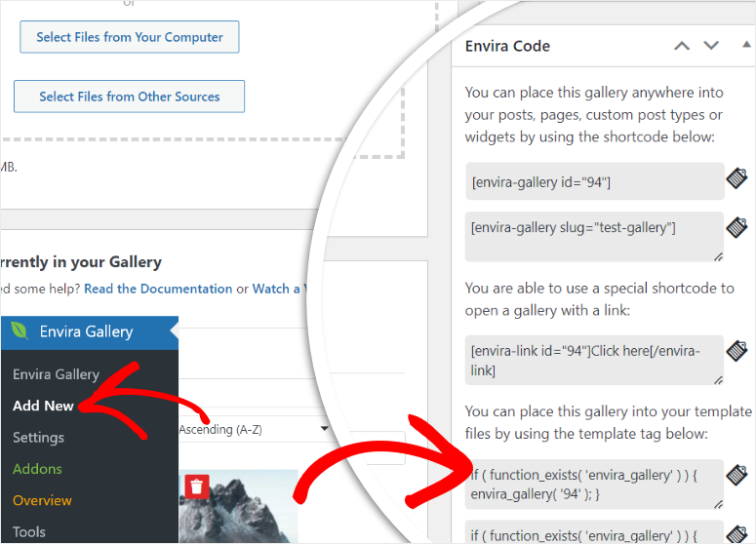
Task: Click the envira-gallery id="94" shortcode field
Action: [594, 181]
